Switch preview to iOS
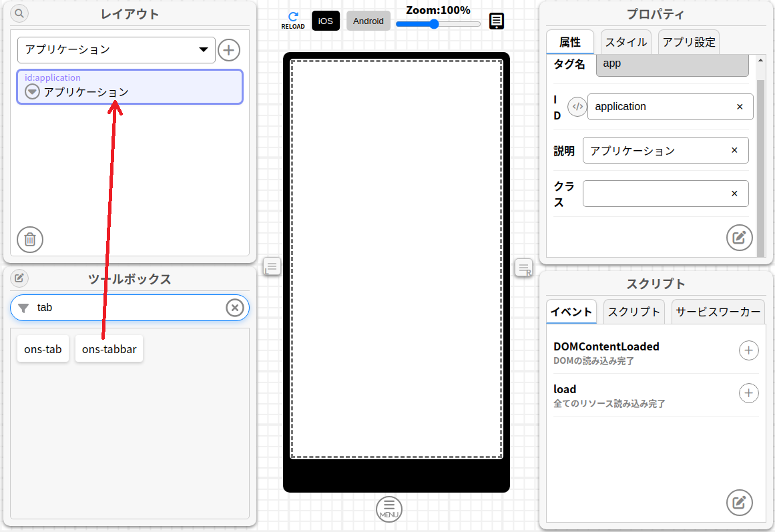775x532 pixels. (326, 21)
